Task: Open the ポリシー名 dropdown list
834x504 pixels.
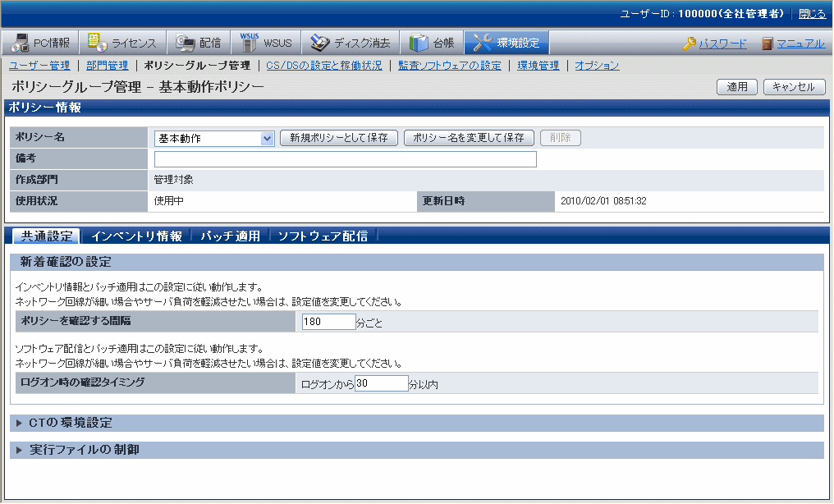Action: tap(267, 139)
